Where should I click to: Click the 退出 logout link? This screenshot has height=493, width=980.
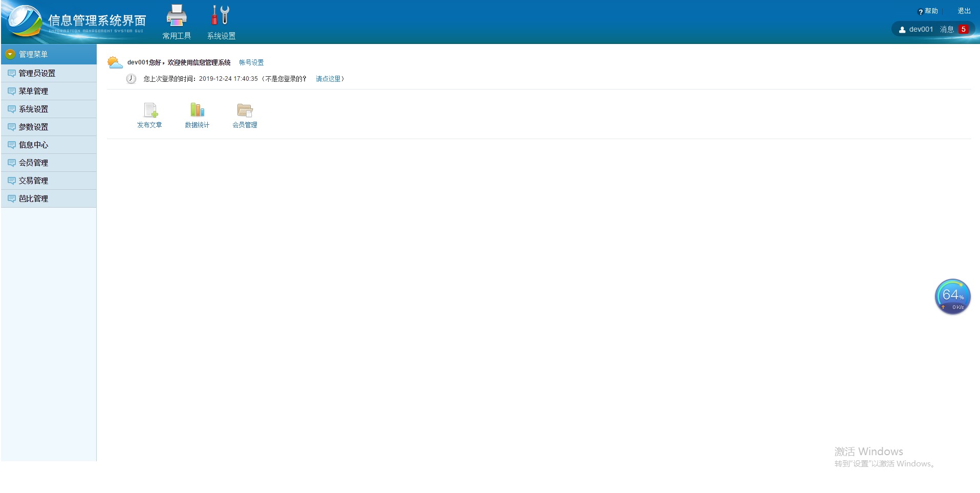click(964, 11)
